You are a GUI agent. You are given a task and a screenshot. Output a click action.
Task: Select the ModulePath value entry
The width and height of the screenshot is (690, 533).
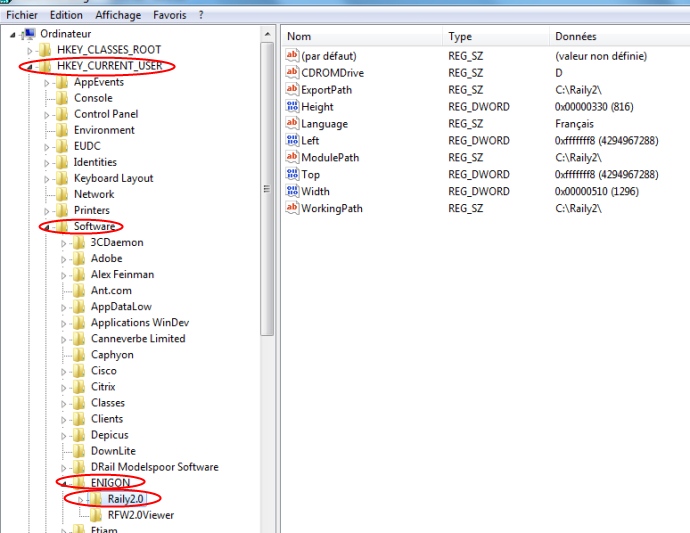tap(330, 157)
